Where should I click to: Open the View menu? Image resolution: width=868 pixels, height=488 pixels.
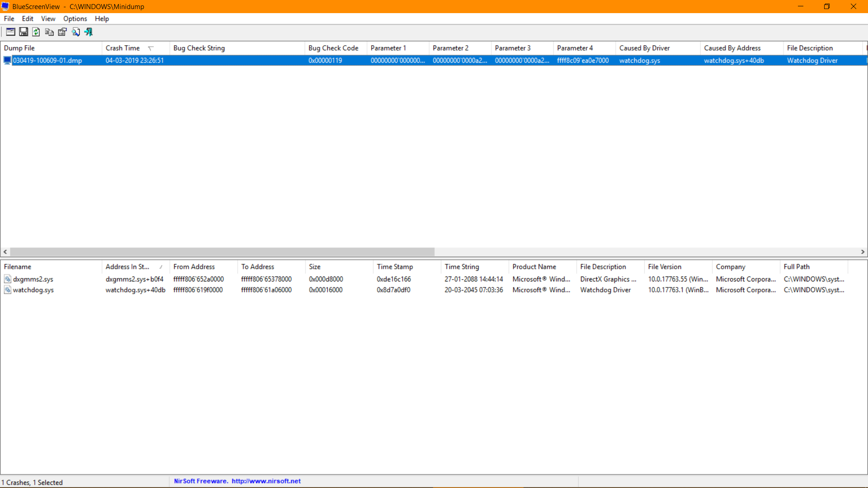coord(48,19)
